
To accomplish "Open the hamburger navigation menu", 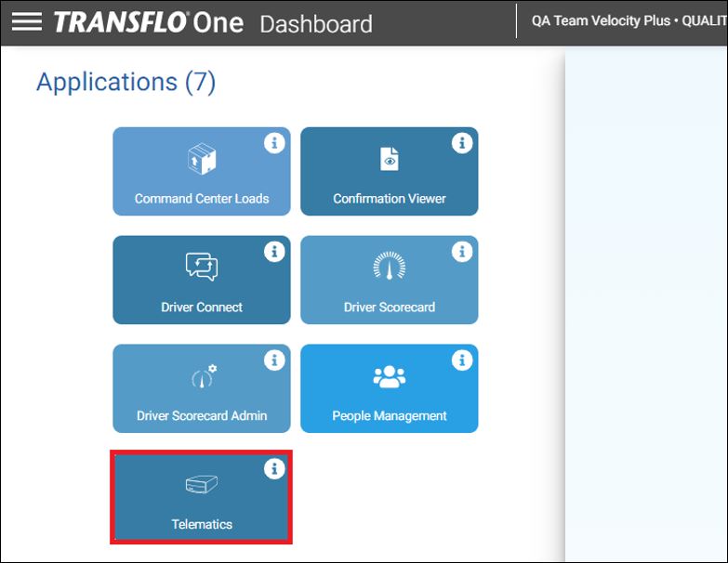I will 26,21.
